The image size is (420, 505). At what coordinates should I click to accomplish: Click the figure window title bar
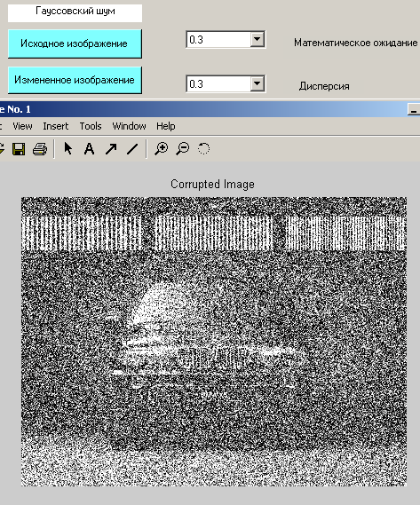click(210, 109)
